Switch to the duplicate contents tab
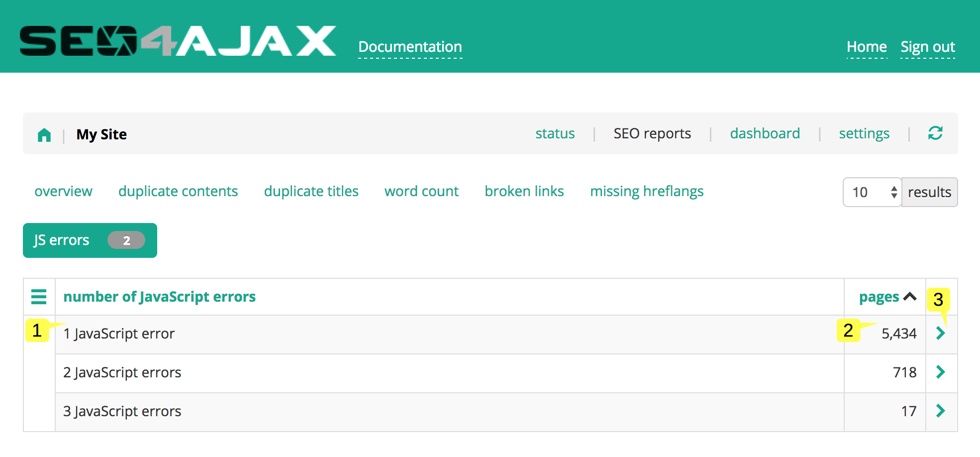This screenshot has height=457, width=980. 178,191
